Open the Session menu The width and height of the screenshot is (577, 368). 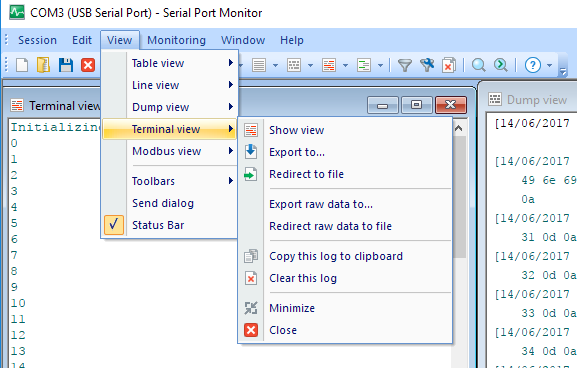pyautogui.click(x=38, y=40)
